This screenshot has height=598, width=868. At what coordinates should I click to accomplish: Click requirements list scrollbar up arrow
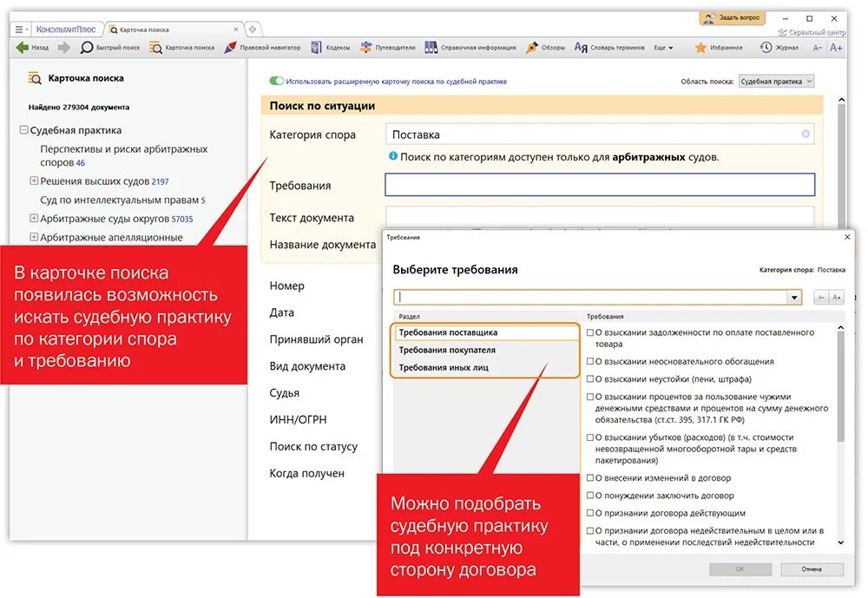click(841, 328)
